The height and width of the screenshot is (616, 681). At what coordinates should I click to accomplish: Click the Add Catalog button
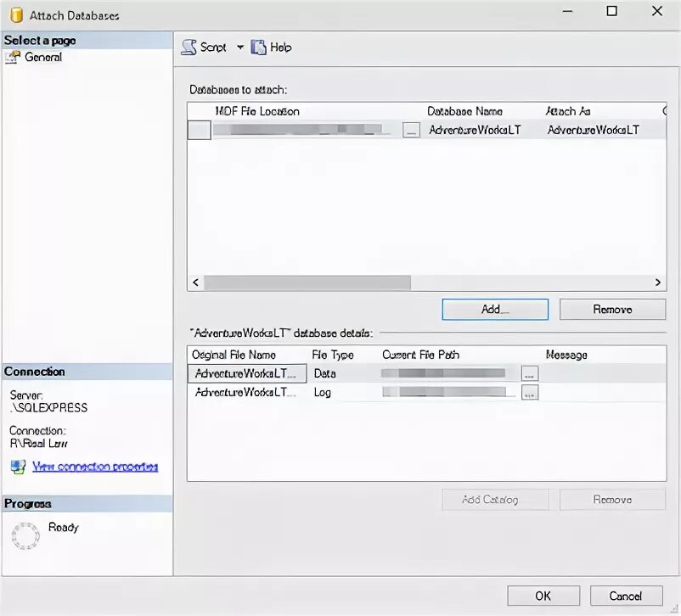(495, 500)
